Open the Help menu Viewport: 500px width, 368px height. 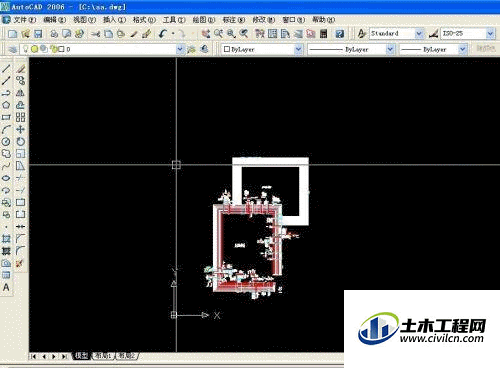323,20
